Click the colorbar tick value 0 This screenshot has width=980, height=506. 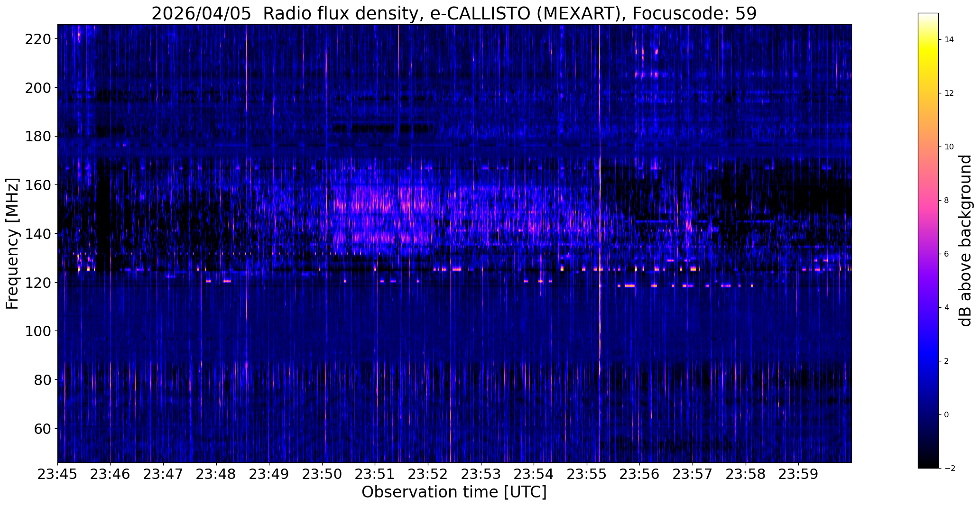tap(947, 415)
